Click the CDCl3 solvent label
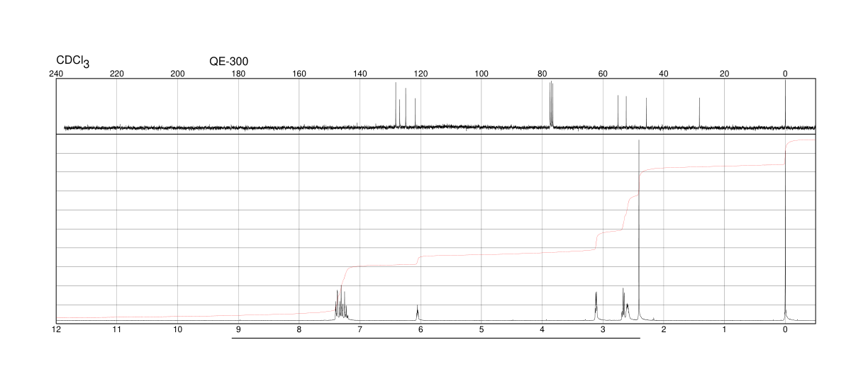This screenshot has height=374, width=868. point(73,62)
